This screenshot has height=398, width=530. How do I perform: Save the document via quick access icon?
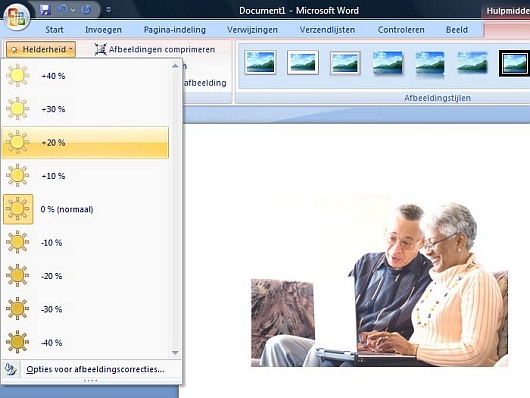click(45, 10)
